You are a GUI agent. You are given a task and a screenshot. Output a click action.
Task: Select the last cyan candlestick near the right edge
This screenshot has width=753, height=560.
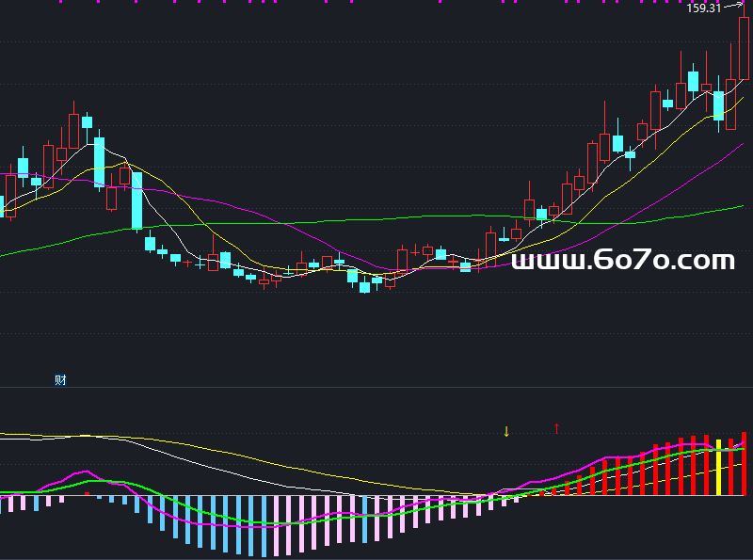pos(719,104)
